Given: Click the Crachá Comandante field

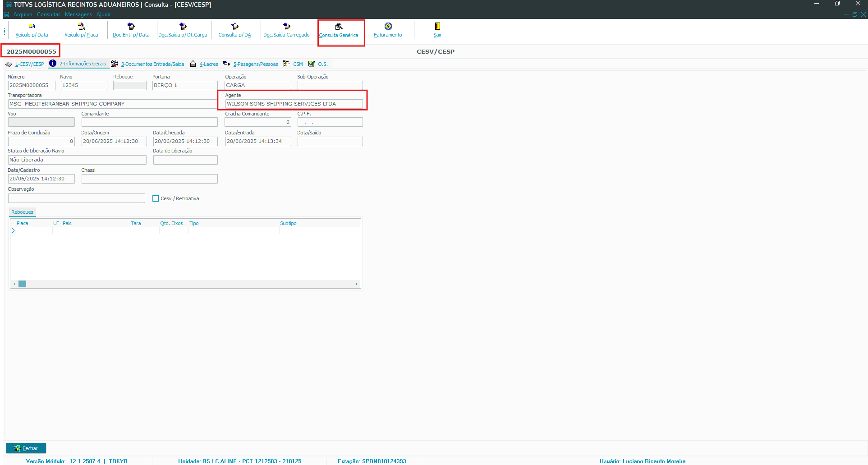Looking at the screenshot, I should pyautogui.click(x=258, y=122).
